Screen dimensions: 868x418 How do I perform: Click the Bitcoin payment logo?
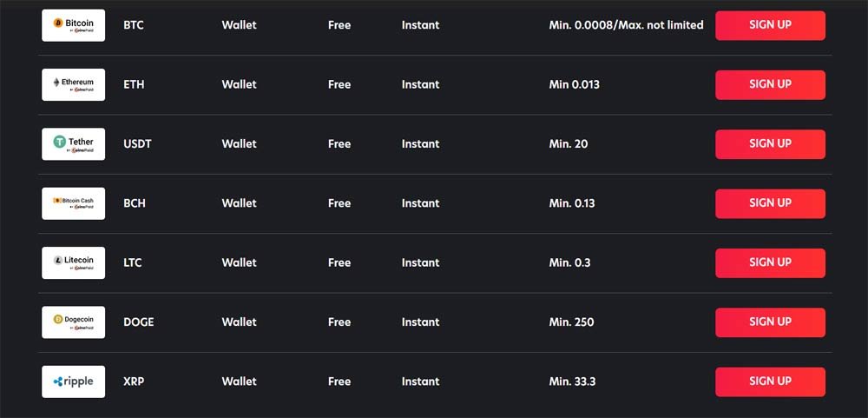(x=73, y=25)
